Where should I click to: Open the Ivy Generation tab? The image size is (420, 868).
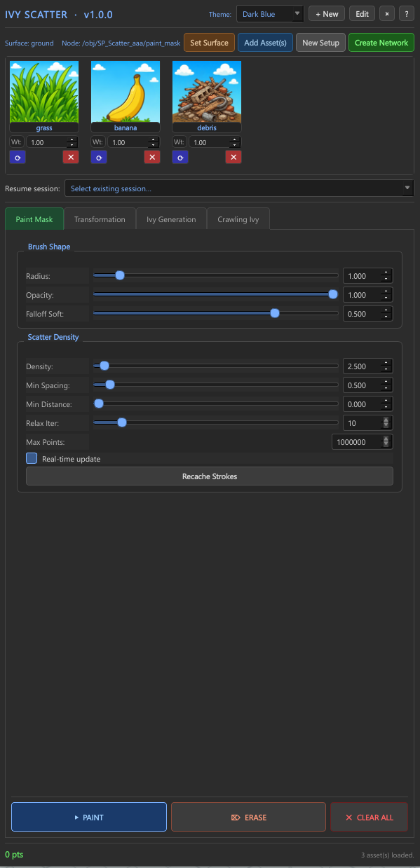[x=171, y=219]
